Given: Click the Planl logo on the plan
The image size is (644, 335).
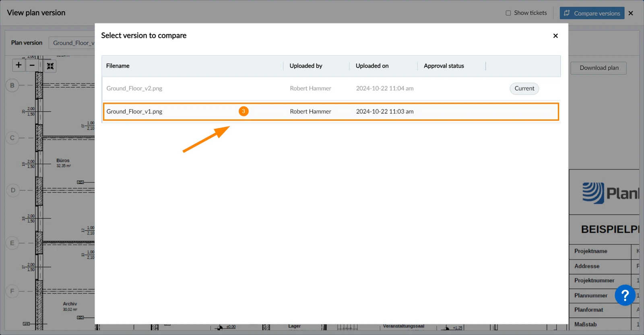Looking at the screenshot, I should click(x=611, y=193).
